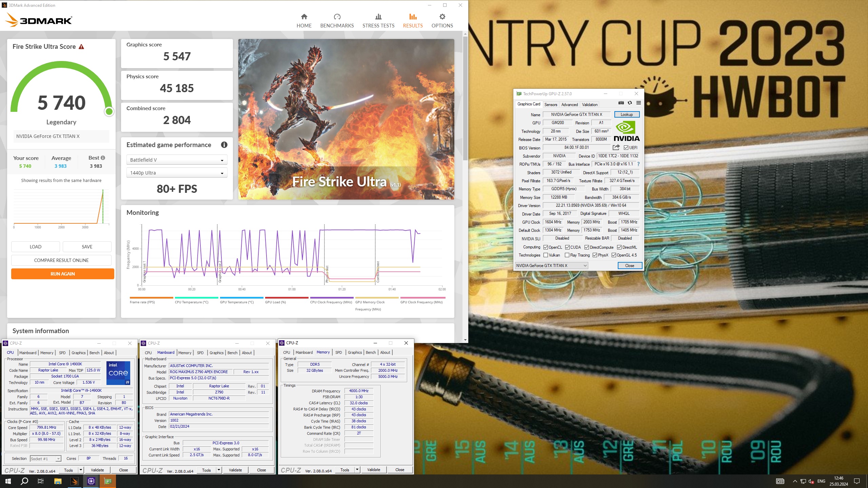The height and width of the screenshot is (488, 868).
Task: Click the Best score info icon
Action: [103, 158]
